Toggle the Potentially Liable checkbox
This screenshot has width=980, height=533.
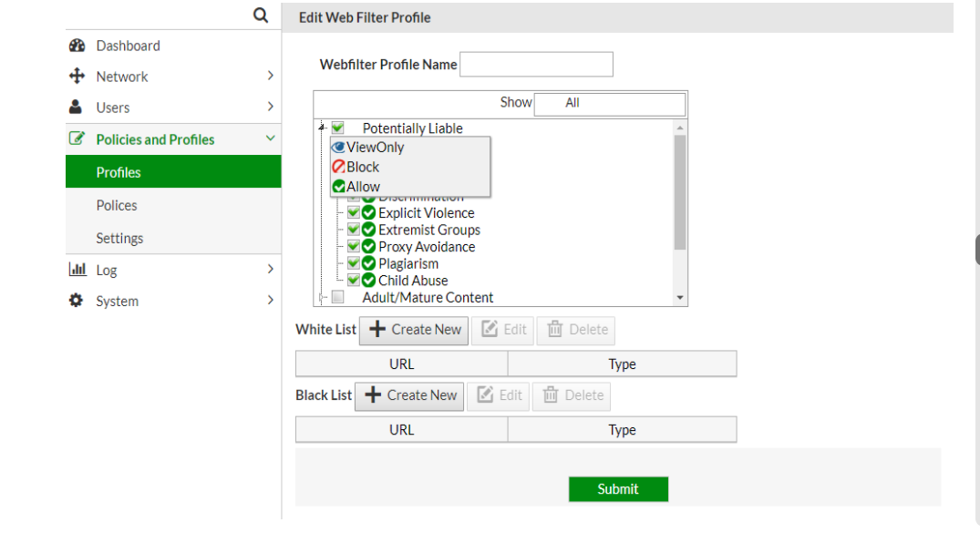point(338,128)
